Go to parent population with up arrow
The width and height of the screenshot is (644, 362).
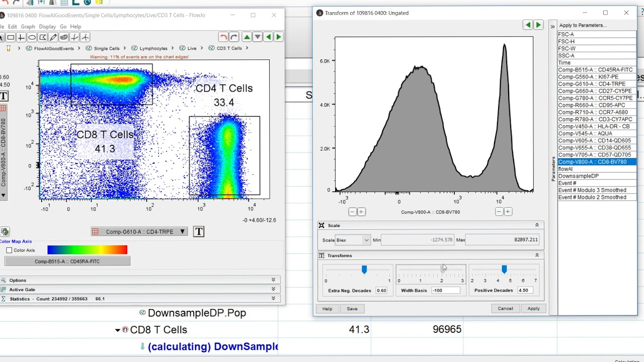click(x=247, y=37)
